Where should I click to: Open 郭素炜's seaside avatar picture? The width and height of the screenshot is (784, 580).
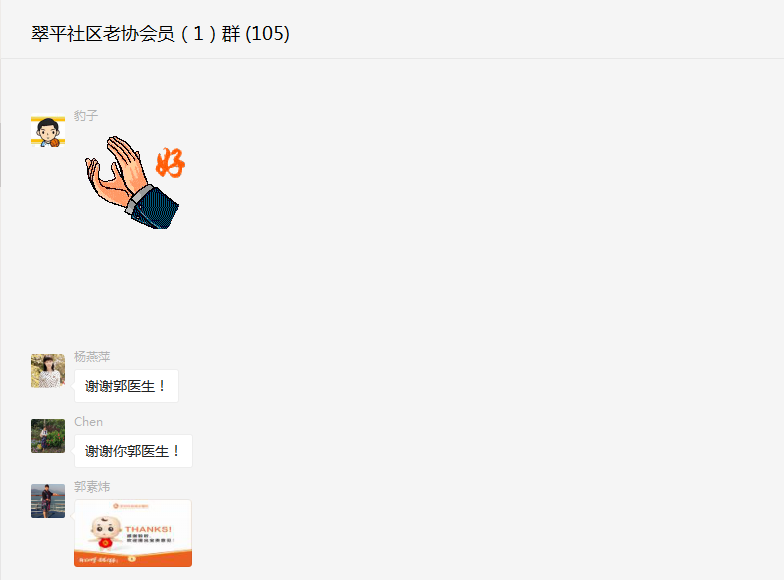click(x=48, y=500)
